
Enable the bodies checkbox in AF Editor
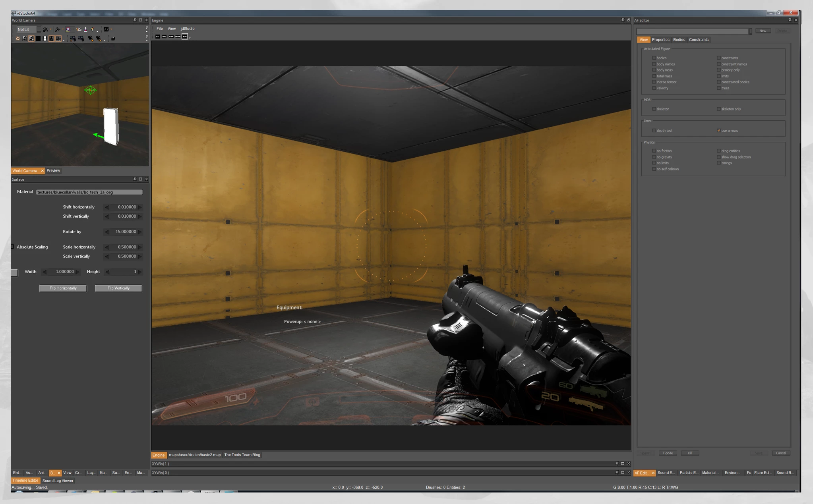tap(654, 58)
